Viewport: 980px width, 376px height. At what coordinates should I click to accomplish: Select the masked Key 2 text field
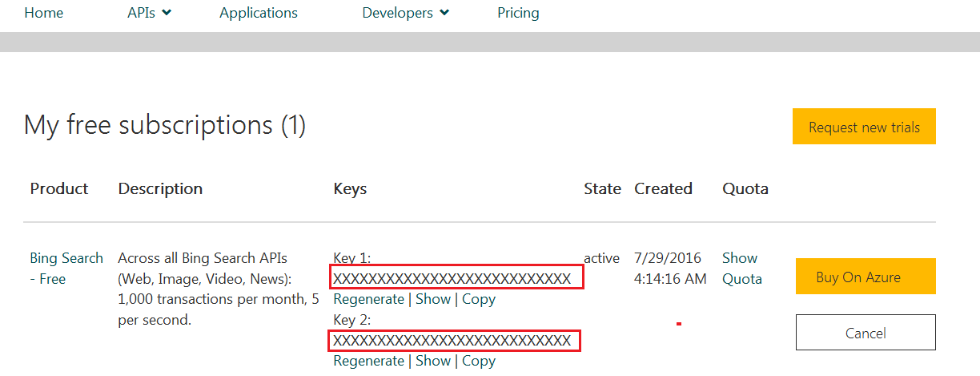coord(455,341)
